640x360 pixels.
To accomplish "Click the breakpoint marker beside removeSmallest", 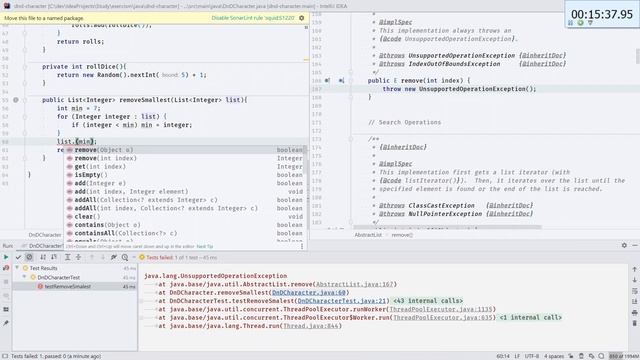I will point(16,100).
